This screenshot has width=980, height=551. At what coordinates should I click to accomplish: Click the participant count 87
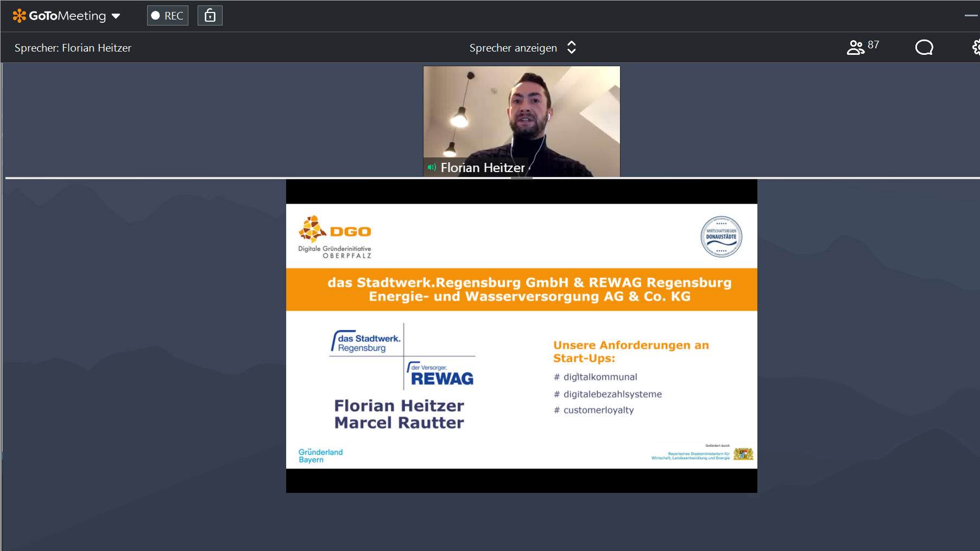click(873, 45)
